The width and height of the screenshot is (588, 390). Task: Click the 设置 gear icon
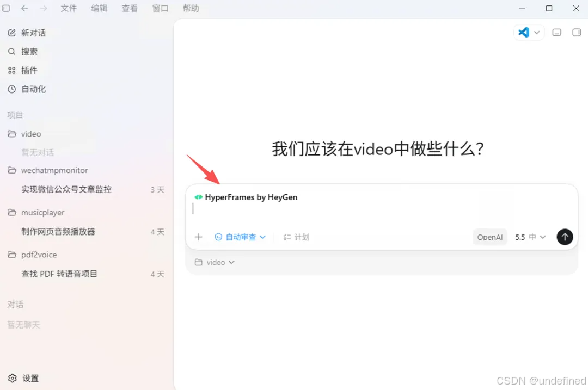(x=13, y=378)
